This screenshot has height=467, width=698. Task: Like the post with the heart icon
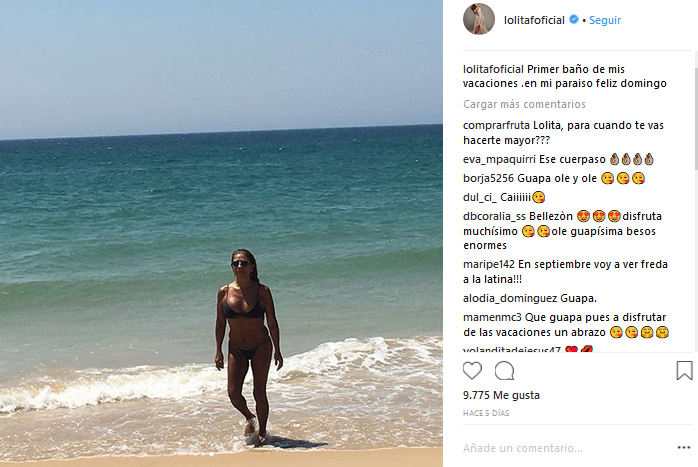[472, 370]
